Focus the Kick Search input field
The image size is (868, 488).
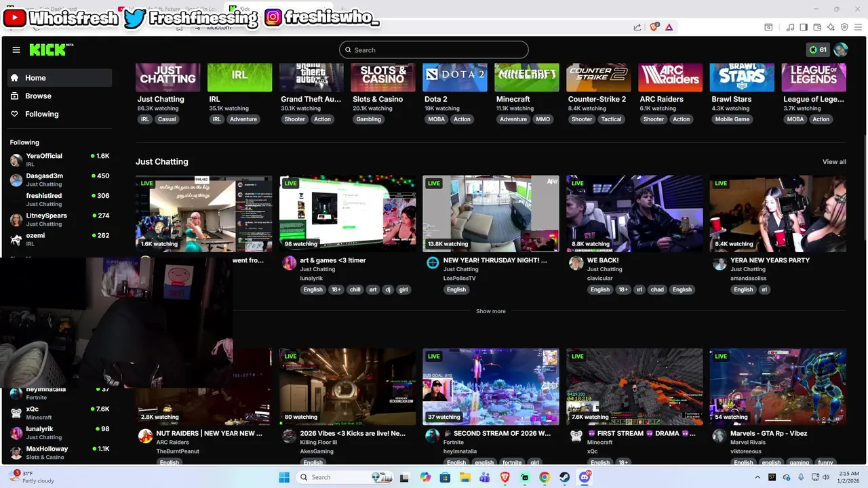coord(434,49)
